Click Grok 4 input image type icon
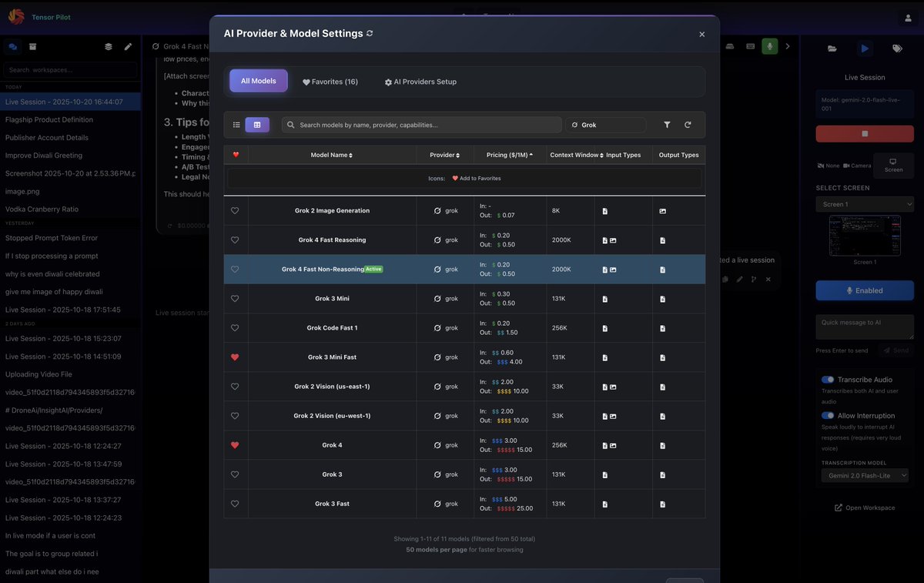This screenshot has height=583, width=924. (613, 445)
